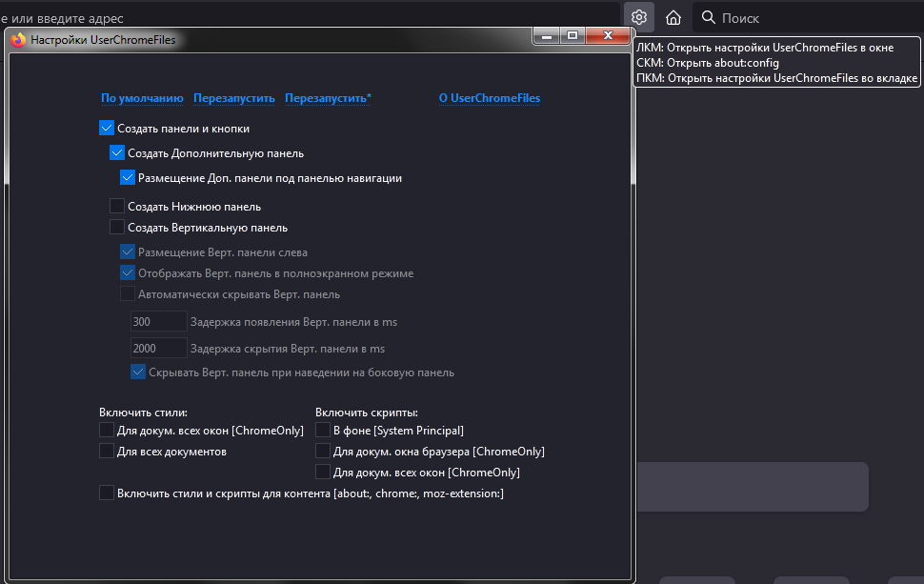
Task: Click the 300 ms appearance delay field
Action: coord(158,322)
